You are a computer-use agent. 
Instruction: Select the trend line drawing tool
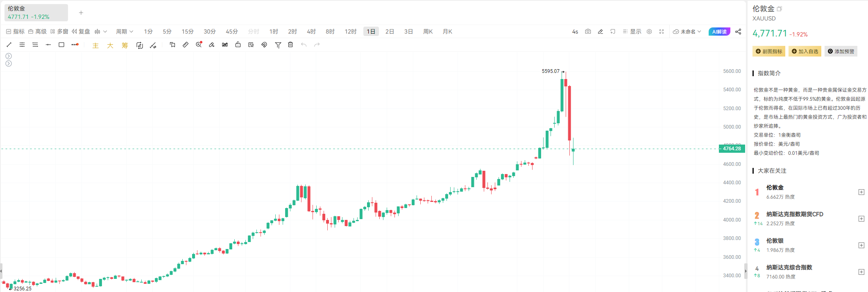tap(9, 45)
